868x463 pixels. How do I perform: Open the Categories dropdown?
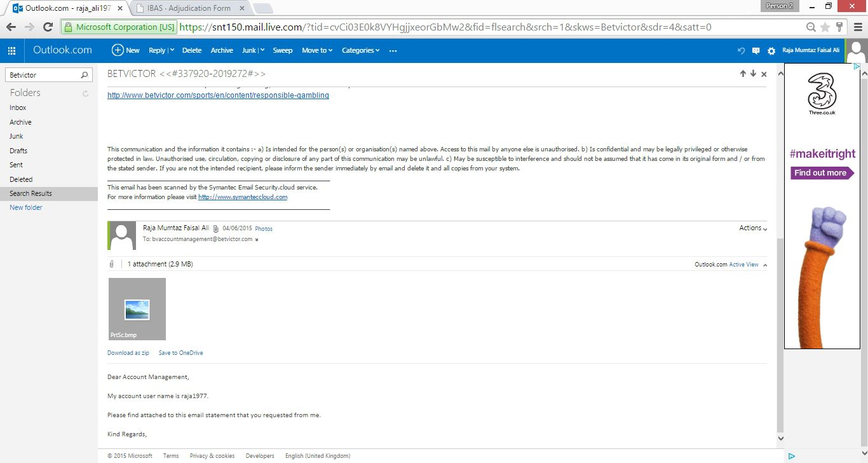(361, 50)
